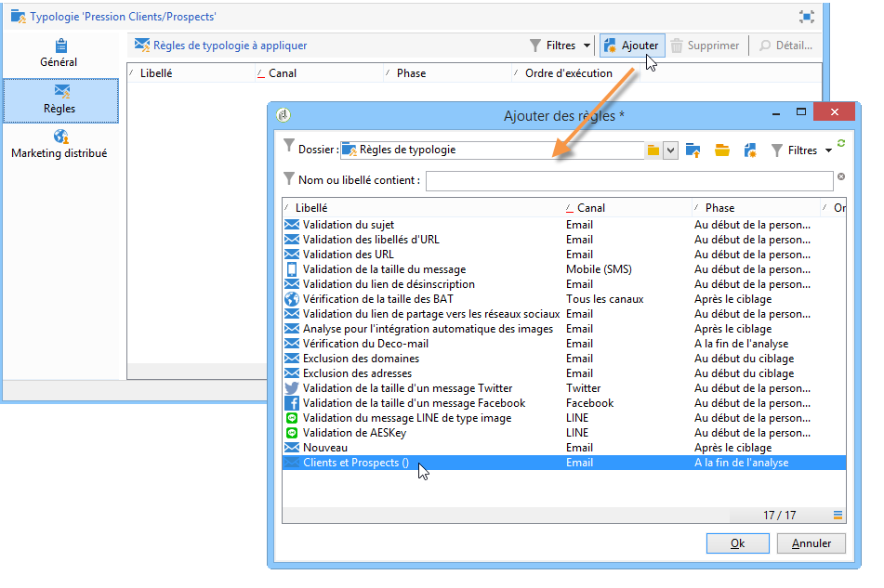Select Analyse pour l'intégration automatique des images
This screenshot has height=588, width=884.
point(564,329)
